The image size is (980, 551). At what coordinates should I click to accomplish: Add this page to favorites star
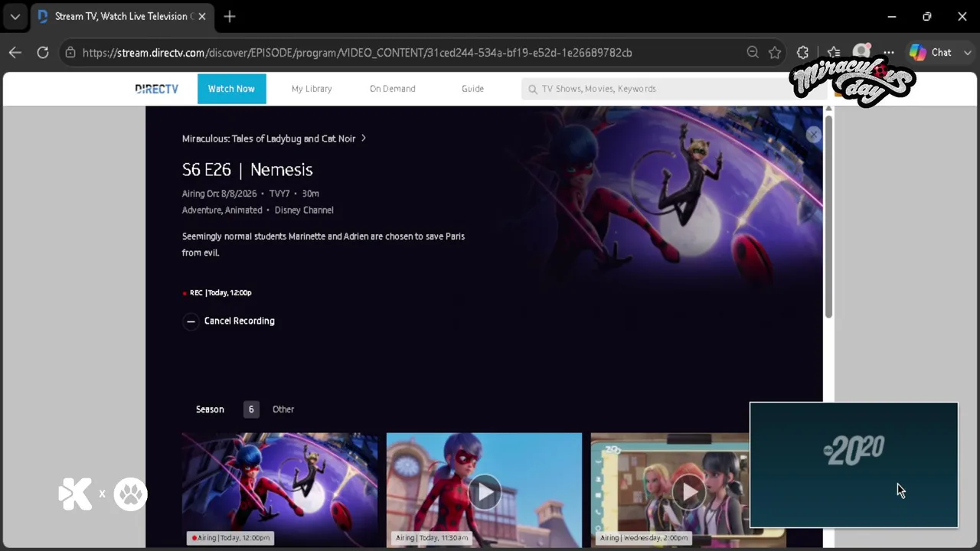click(775, 53)
